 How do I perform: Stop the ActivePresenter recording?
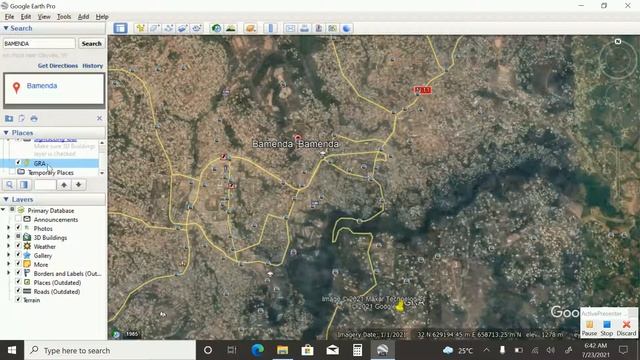point(607,328)
